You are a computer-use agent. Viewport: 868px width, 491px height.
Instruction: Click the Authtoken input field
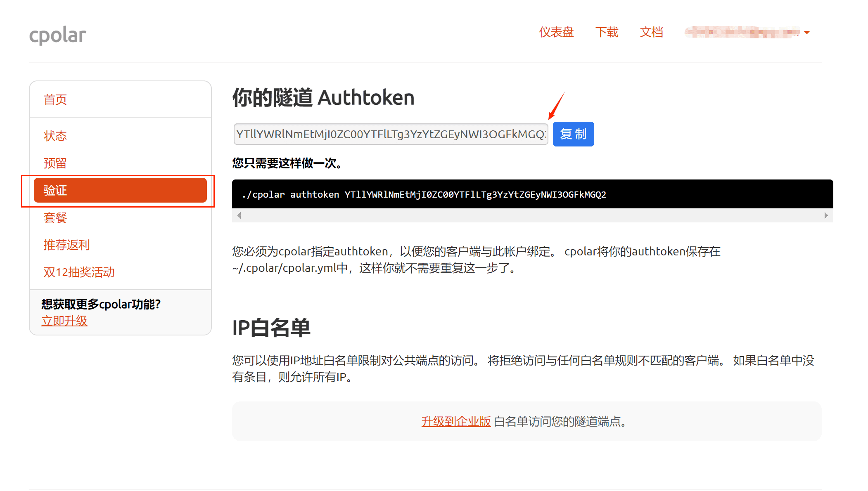(390, 134)
